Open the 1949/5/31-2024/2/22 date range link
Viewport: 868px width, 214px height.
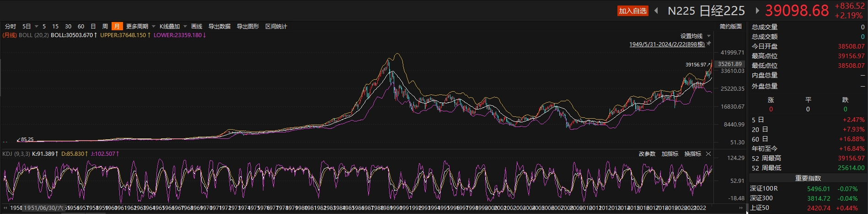pyautogui.click(x=667, y=44)
